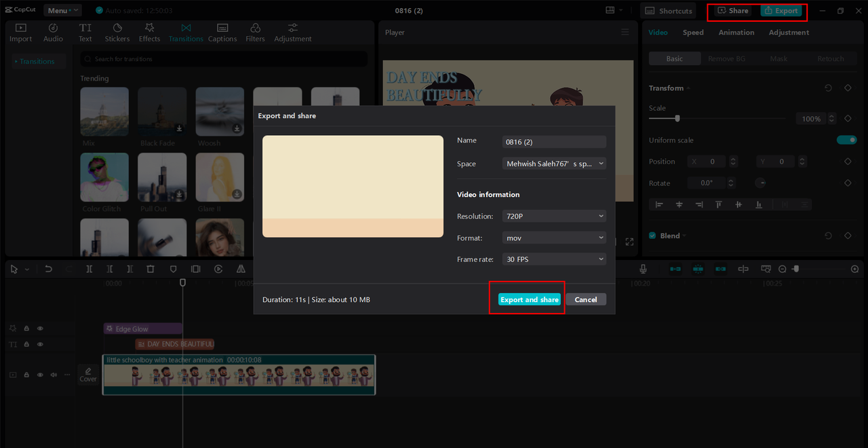
Task: Adjust the Scale slider handle
Action: pos(677,118)
